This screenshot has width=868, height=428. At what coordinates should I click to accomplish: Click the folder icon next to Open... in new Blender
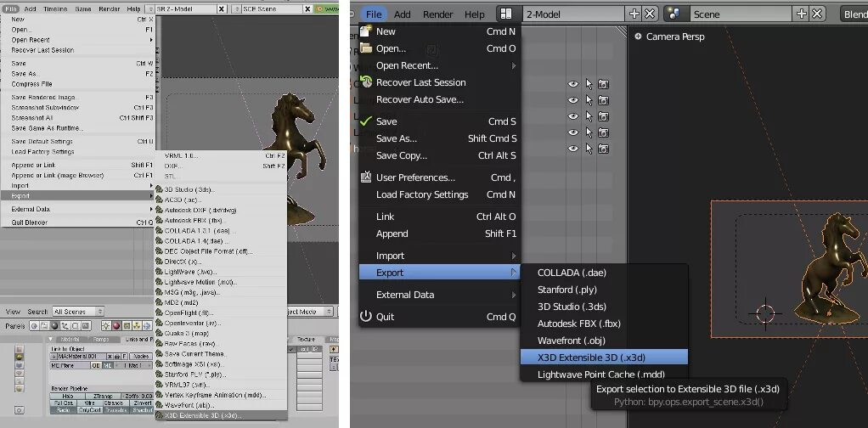[365, 48]
